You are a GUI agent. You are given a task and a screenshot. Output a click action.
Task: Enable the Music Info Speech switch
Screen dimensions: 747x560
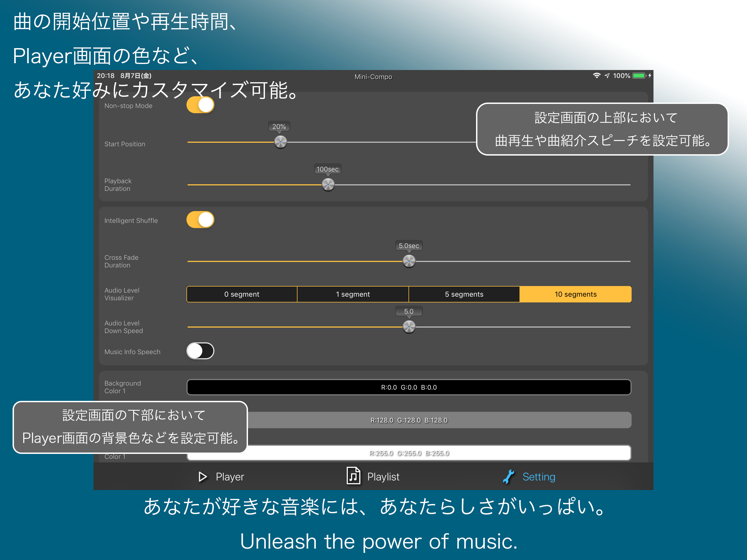[x=200, y=351]
